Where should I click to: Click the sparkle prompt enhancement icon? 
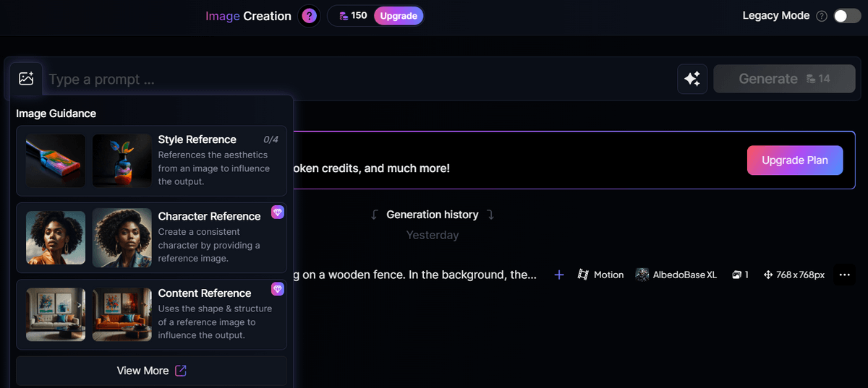pos(692,79)
